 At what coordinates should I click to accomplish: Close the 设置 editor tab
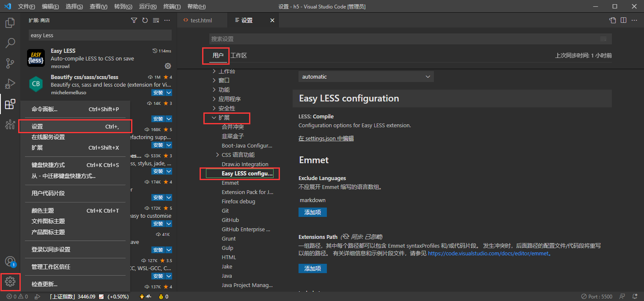point(272,20)
